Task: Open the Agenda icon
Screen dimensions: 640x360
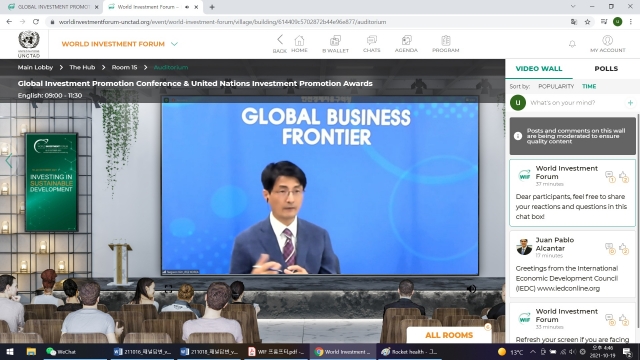Action: pos(406,40)
